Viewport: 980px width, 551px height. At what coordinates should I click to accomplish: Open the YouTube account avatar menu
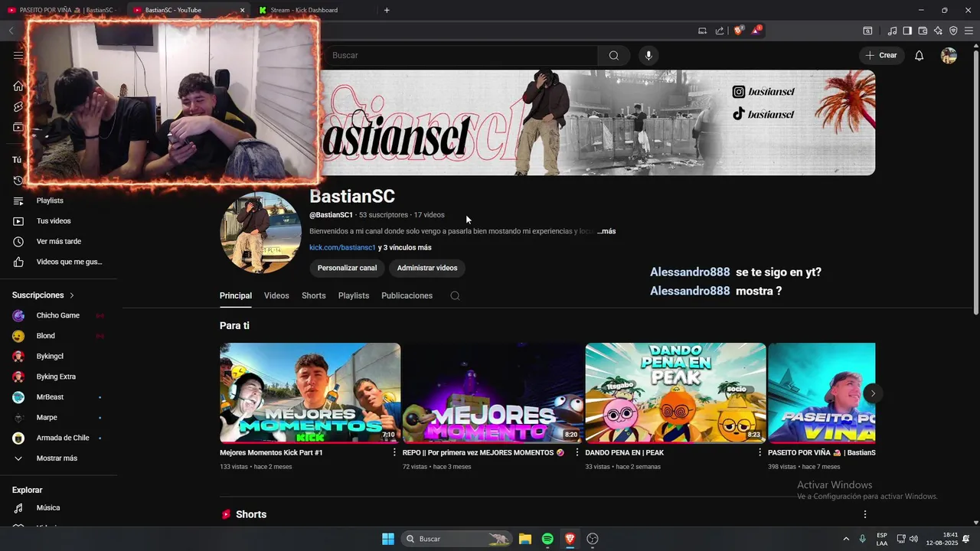tap(949, 55)
